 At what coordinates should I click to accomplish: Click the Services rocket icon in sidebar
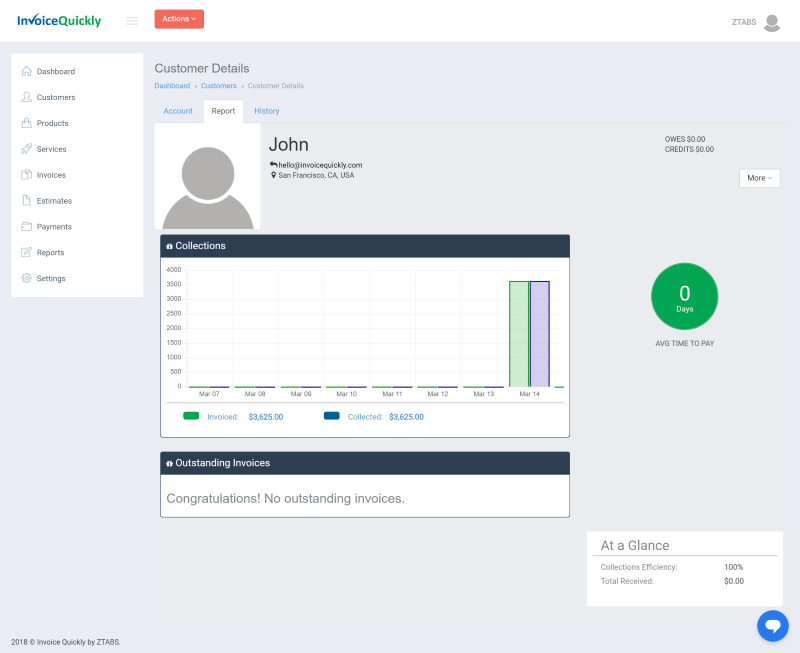(x=26, y=149)
